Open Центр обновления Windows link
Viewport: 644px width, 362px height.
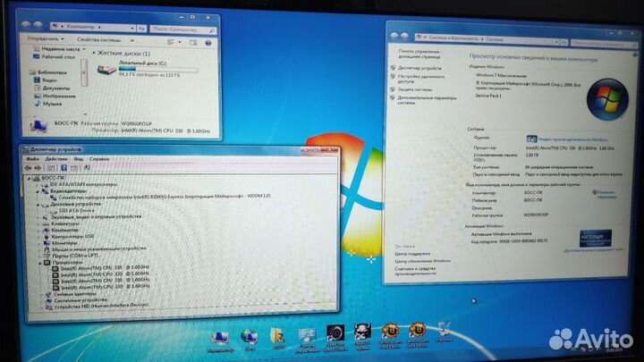tap(422, 261)
